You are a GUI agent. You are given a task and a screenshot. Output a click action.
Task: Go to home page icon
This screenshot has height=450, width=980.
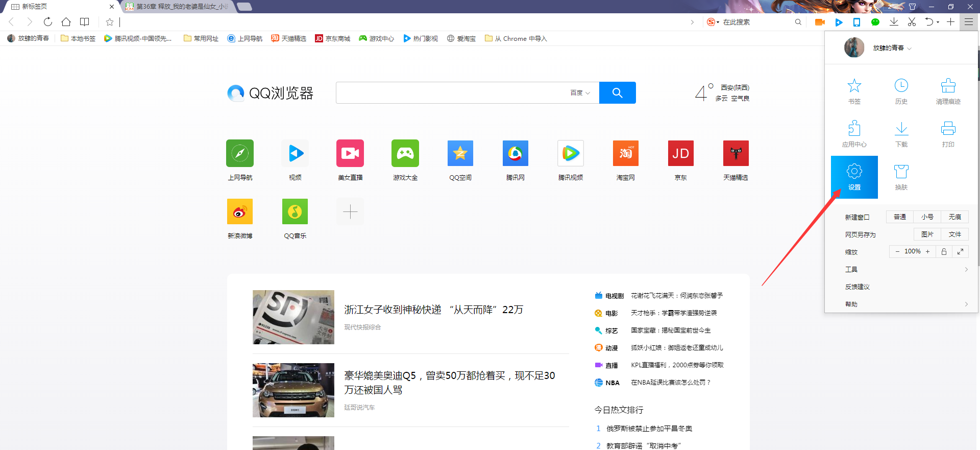point(66,21)
